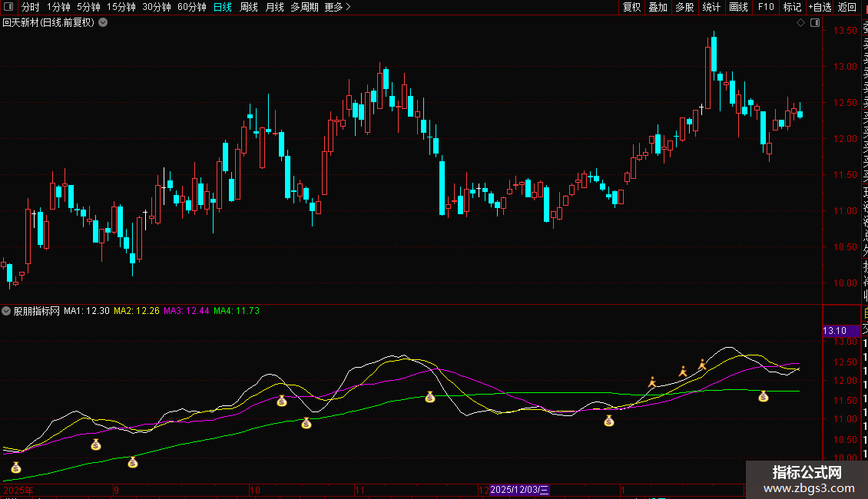Click the 叠加 overlay button
The width and height of the screenshot is (868, 499).
(x=658, y=7)
